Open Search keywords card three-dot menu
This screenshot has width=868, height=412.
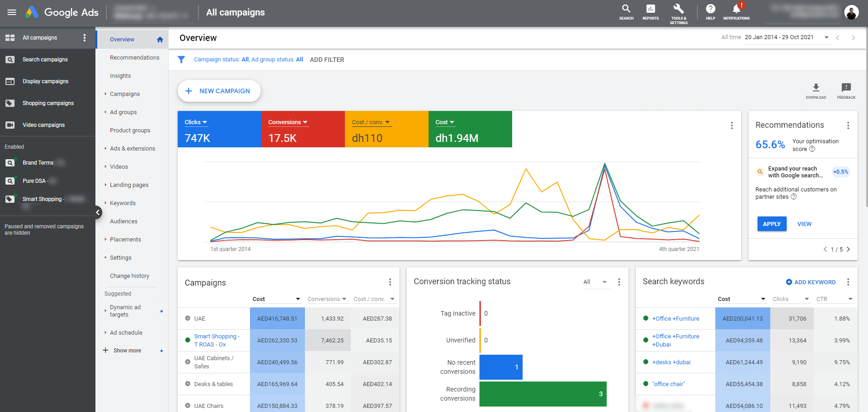click(x=848, y=282)
